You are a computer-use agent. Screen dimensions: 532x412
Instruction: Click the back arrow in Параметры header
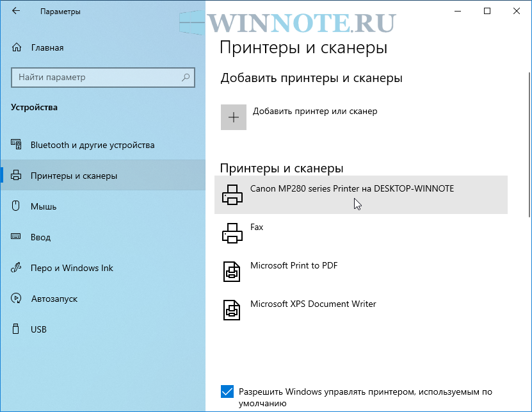[16, 12]
